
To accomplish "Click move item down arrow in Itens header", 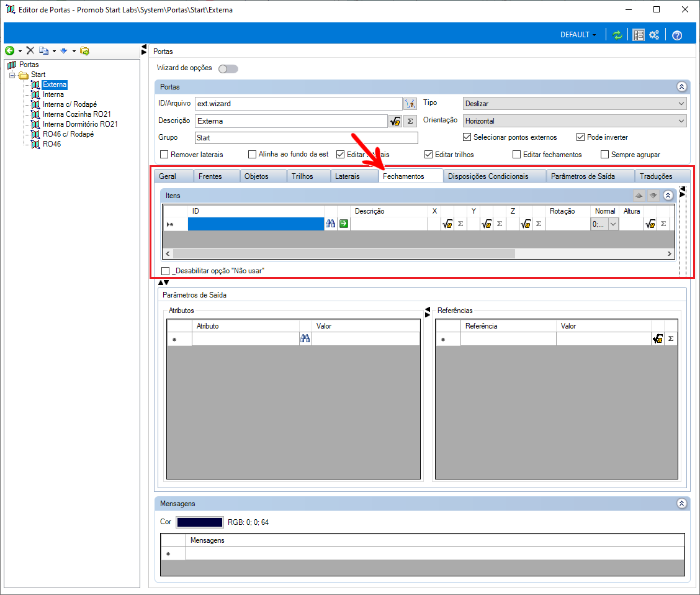I will click(x=653, y=196).
